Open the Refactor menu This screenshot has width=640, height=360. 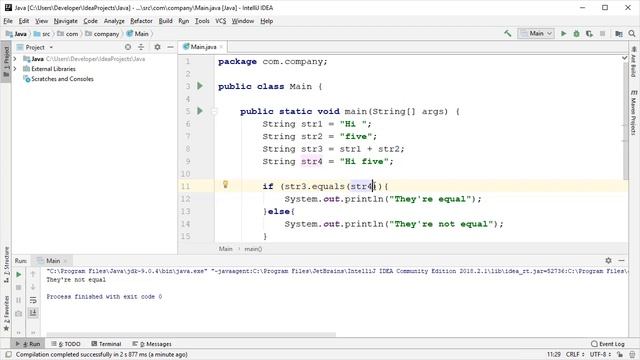pos(141,21)
